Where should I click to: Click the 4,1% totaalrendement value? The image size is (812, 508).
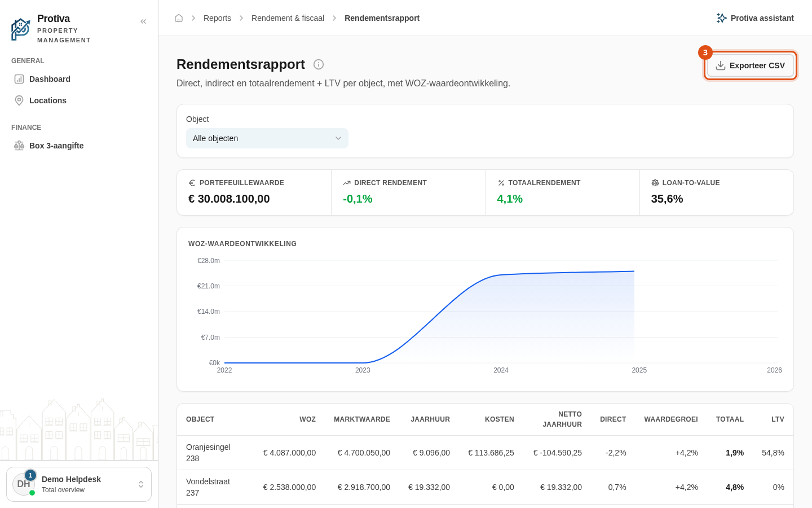pyautogui.click(x=510, y=199)
